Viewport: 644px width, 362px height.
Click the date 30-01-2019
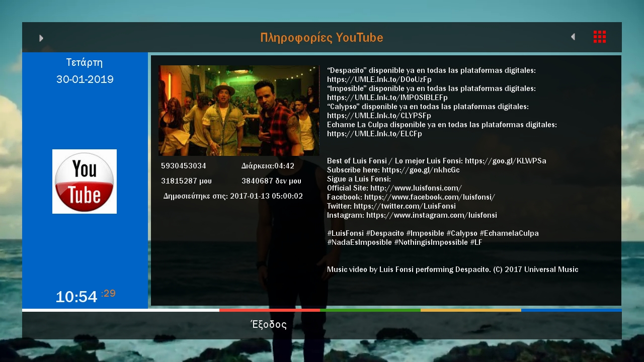click(x=85, y=79)
